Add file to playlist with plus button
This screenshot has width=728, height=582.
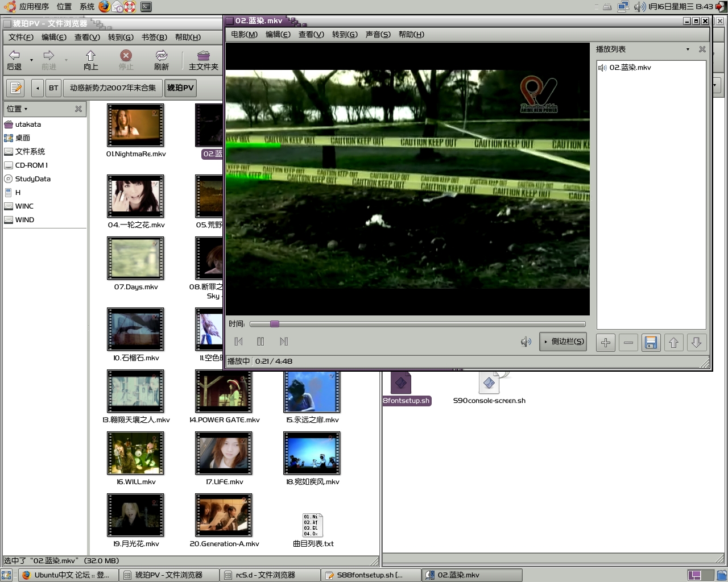(x=606, y=342)
